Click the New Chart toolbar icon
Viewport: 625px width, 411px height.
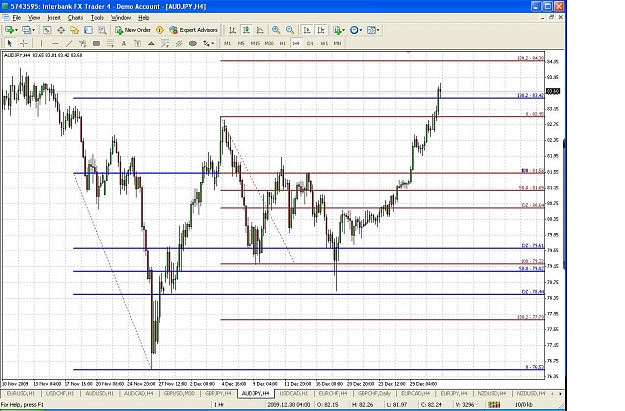click(9, 30)
